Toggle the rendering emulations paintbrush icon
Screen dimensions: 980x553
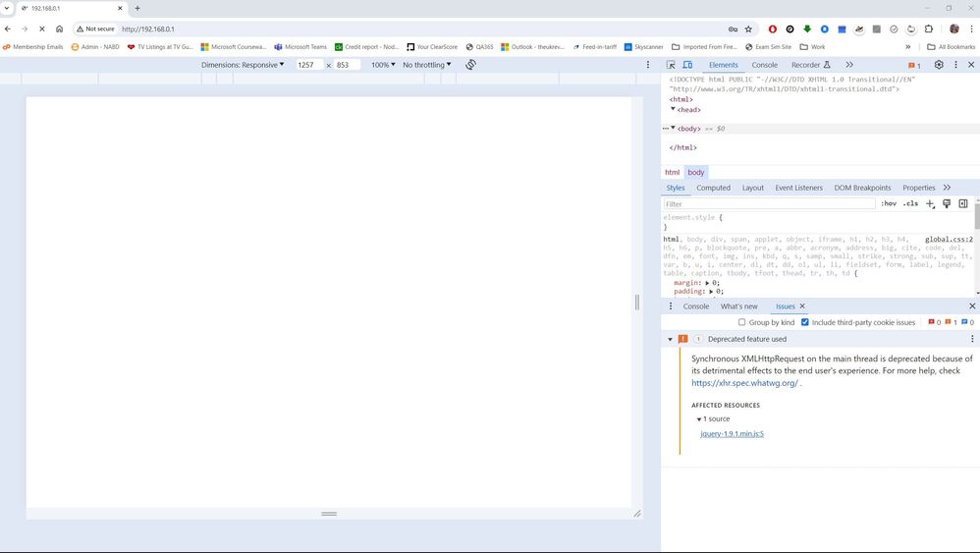tap(947, 203)
